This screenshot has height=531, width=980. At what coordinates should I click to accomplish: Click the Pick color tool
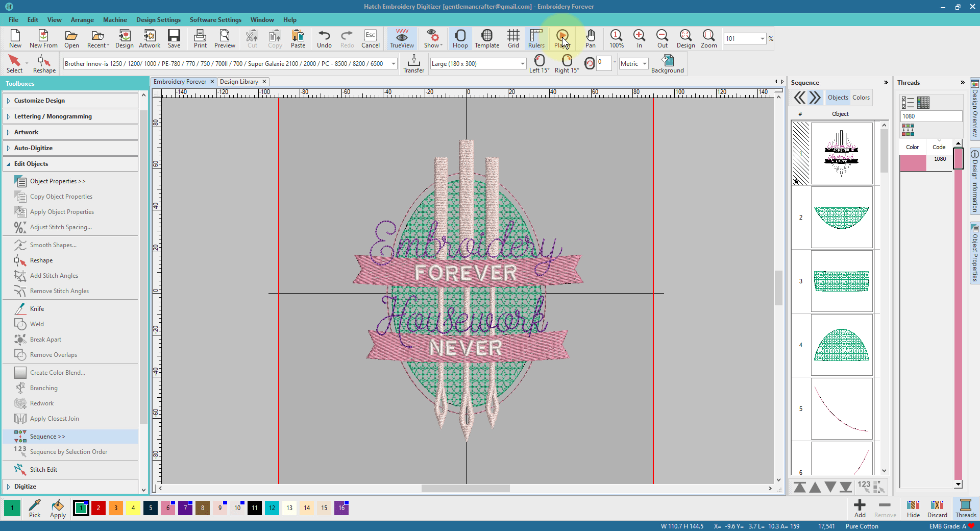(x=35, y=508)
